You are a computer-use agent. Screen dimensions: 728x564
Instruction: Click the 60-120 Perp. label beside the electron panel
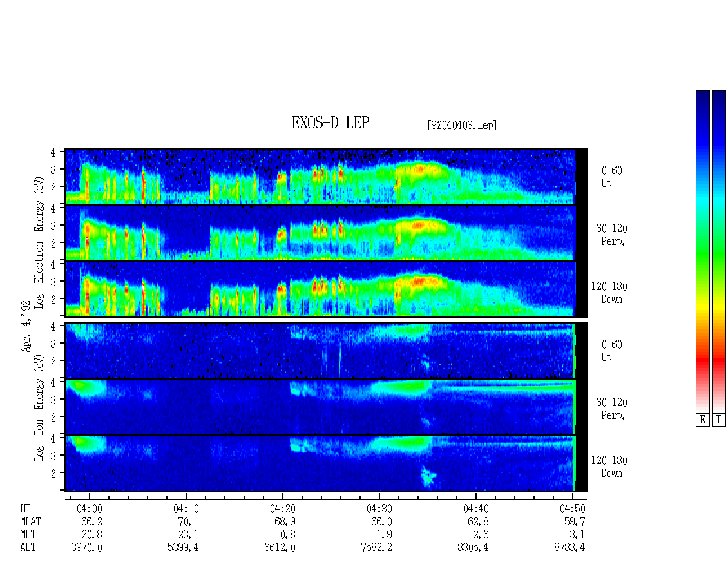[x=611, y=235]
